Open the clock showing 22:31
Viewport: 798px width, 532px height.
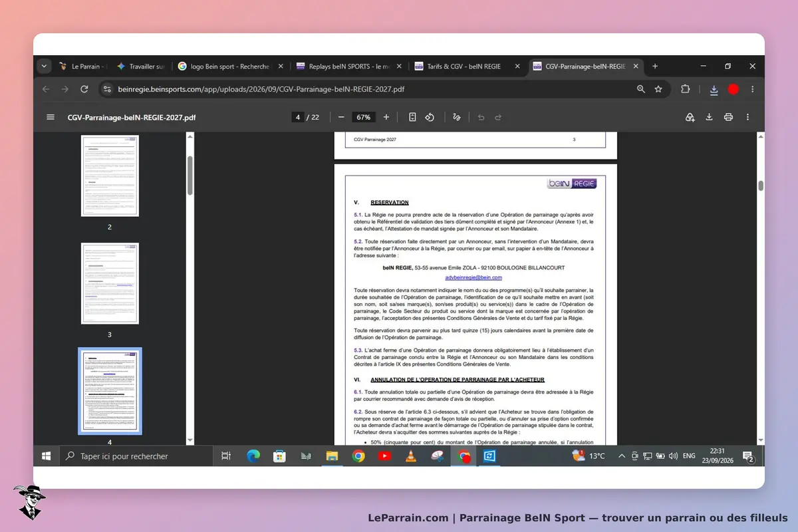pos(716,456)
